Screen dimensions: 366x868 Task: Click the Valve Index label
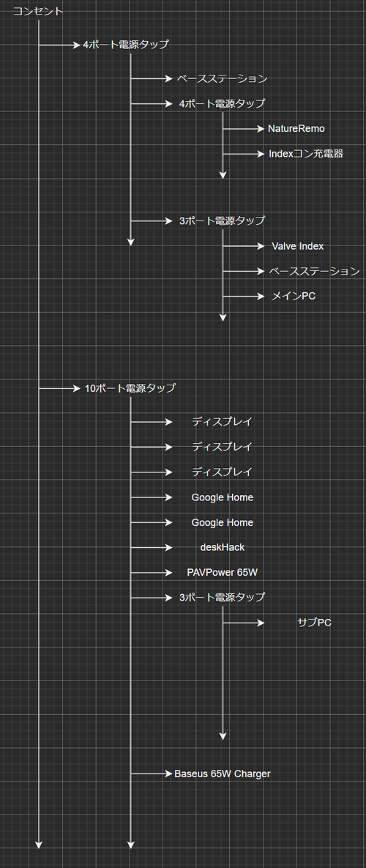[x=297, y=246]
